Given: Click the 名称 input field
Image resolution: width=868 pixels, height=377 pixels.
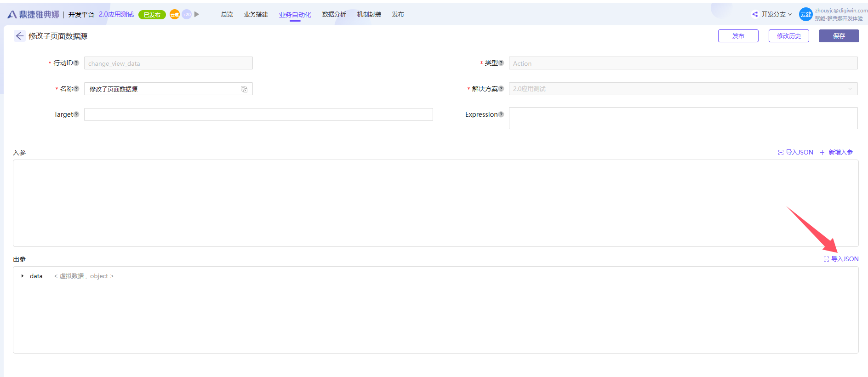Looking at the screenshot, I should (x=168, y=89).
